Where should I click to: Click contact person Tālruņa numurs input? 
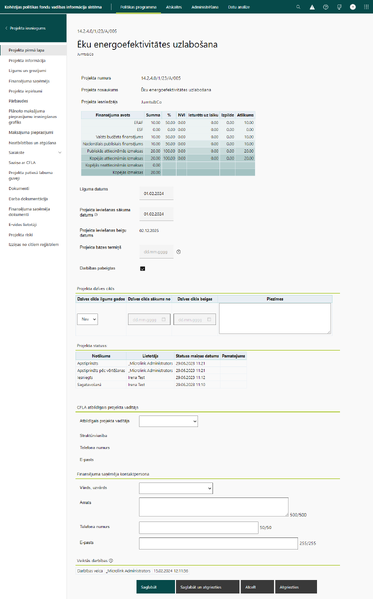pos(199,528)
